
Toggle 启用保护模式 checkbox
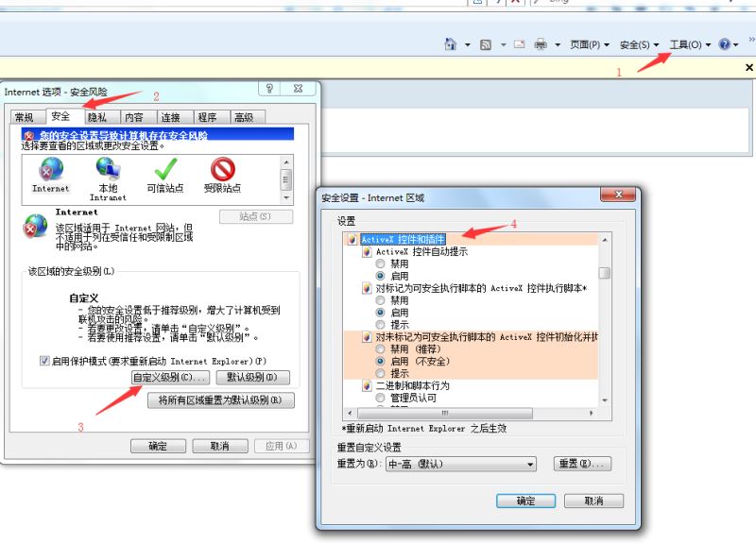pos(44,361)
